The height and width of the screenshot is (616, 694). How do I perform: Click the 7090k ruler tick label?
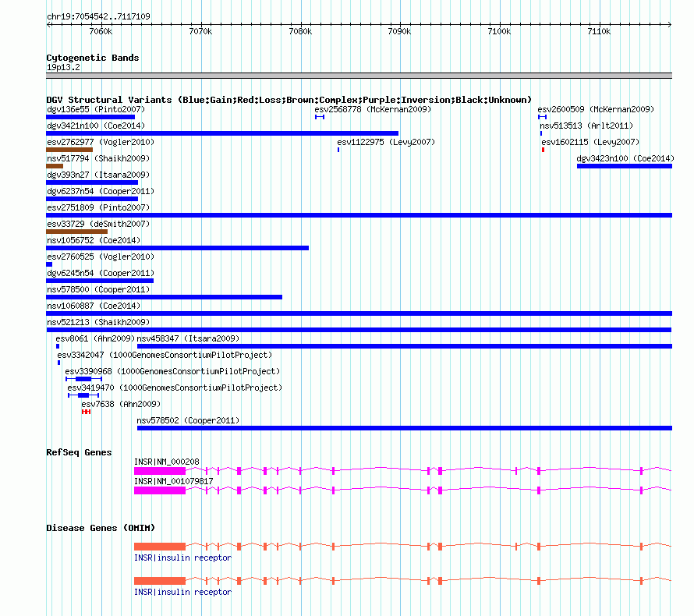[x=399, y=31]
